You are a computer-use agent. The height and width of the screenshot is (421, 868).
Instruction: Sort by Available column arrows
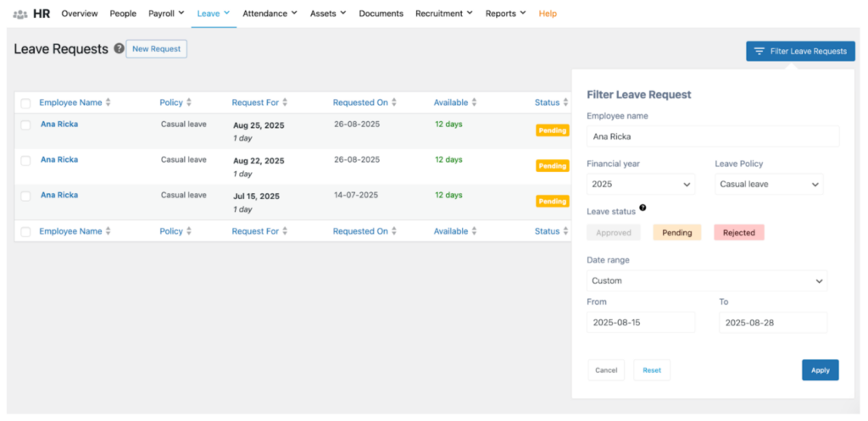[x=474, y=102]
